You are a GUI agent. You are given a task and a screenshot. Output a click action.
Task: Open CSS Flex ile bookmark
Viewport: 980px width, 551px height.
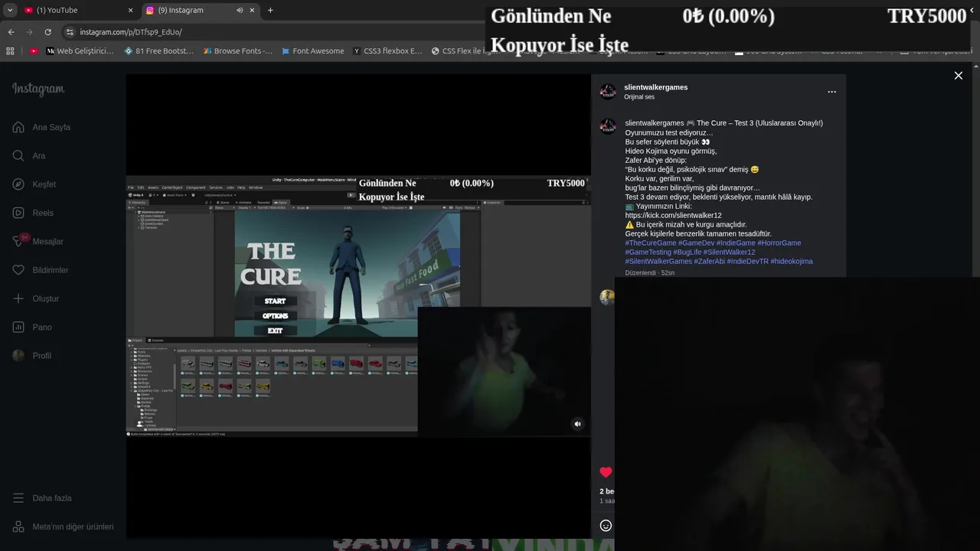465,51
